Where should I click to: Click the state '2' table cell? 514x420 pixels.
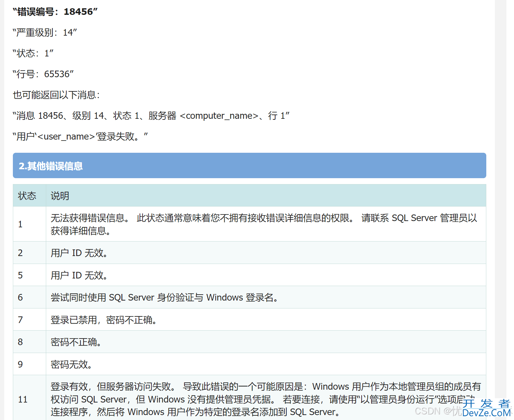coord(29,253)
